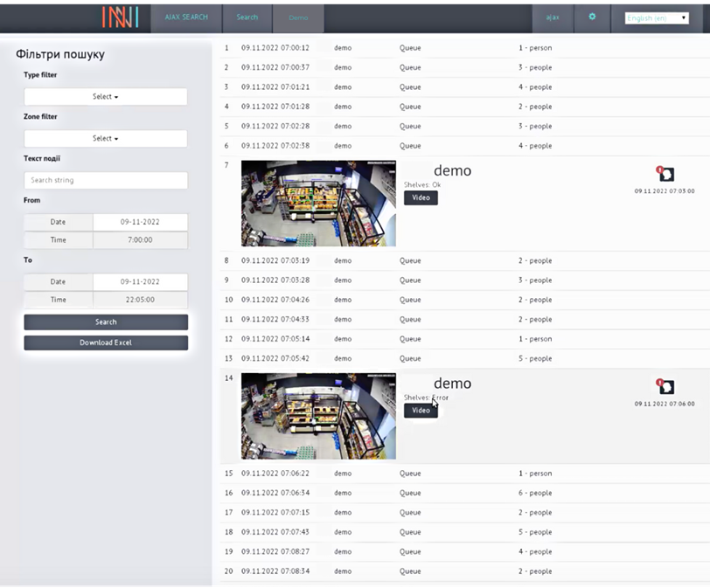Click the alert icon on event row 14
The image size is (710, 588).
click(x=665, y=386)
